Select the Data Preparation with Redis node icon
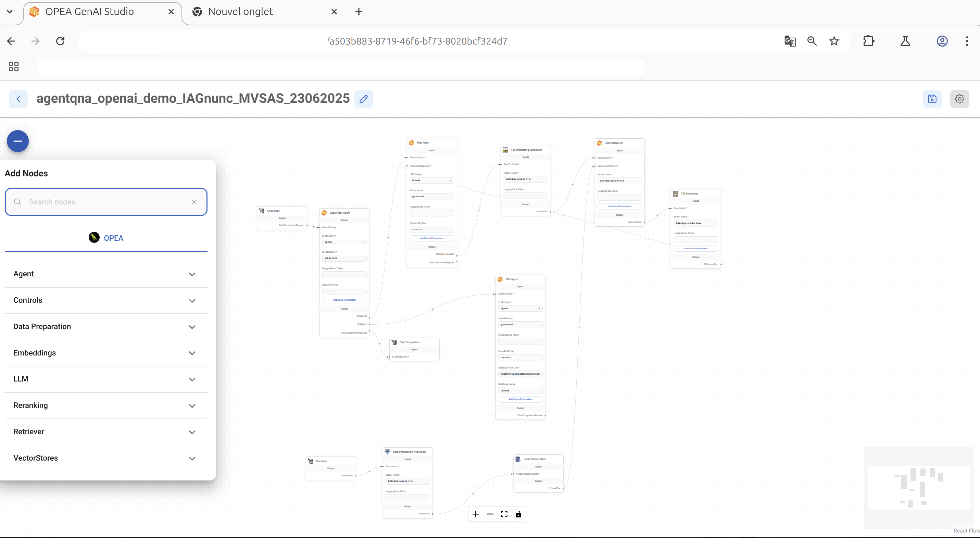The image size is (980, 538). pyautogui.click(x=387, y=452)
